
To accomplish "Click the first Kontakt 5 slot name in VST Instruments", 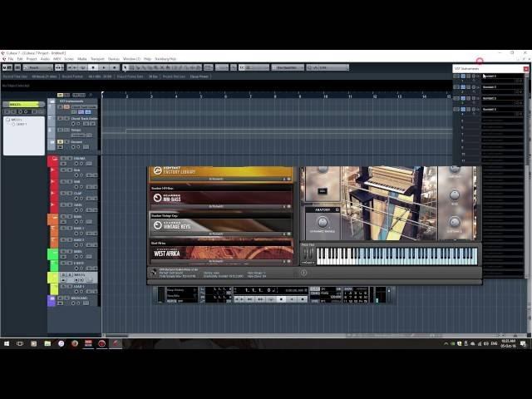I will 490,76.
